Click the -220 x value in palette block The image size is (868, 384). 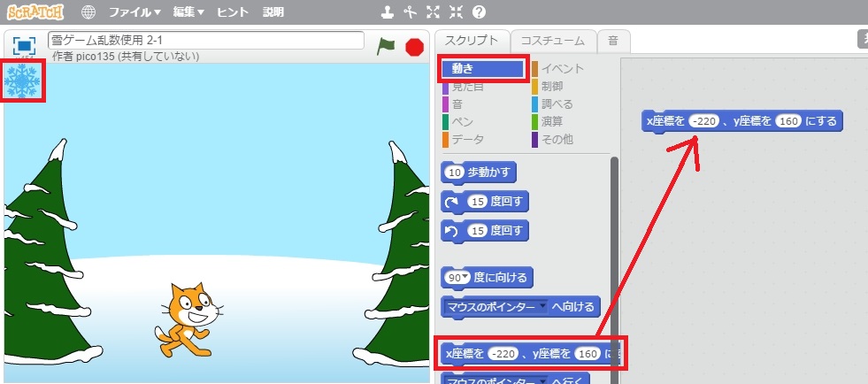(503, 354)
